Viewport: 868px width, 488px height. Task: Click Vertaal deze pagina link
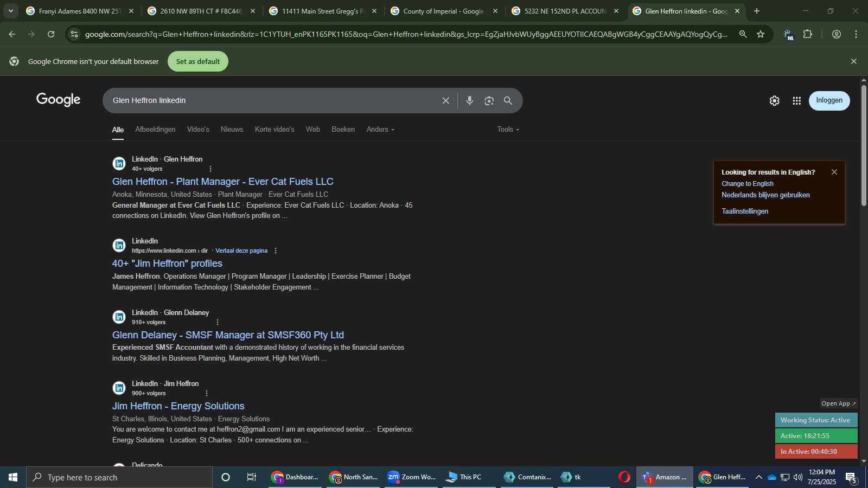(x=241, y=251)
